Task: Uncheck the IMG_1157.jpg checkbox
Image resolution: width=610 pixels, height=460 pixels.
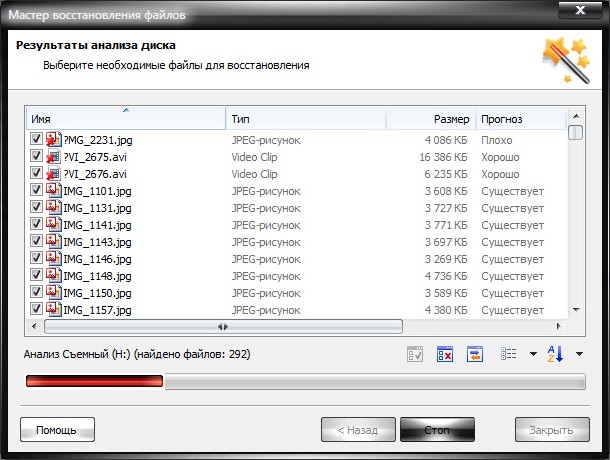Action: (36, 309)
